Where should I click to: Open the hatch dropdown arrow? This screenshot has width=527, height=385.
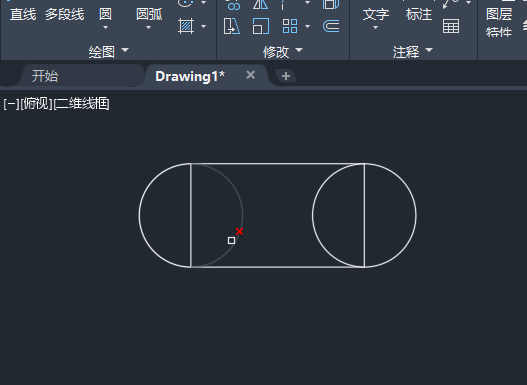pos(204,26)
